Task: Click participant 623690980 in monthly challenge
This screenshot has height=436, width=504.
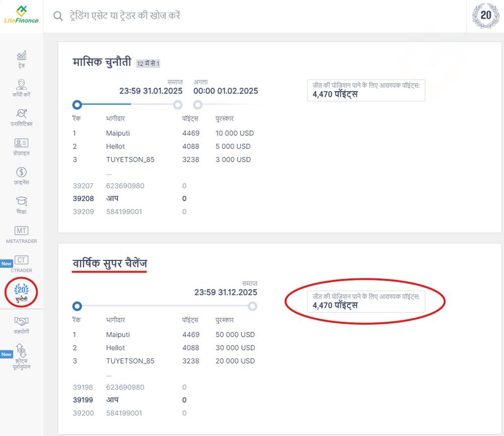Action: pyautogui.click(x=125, y=186)
